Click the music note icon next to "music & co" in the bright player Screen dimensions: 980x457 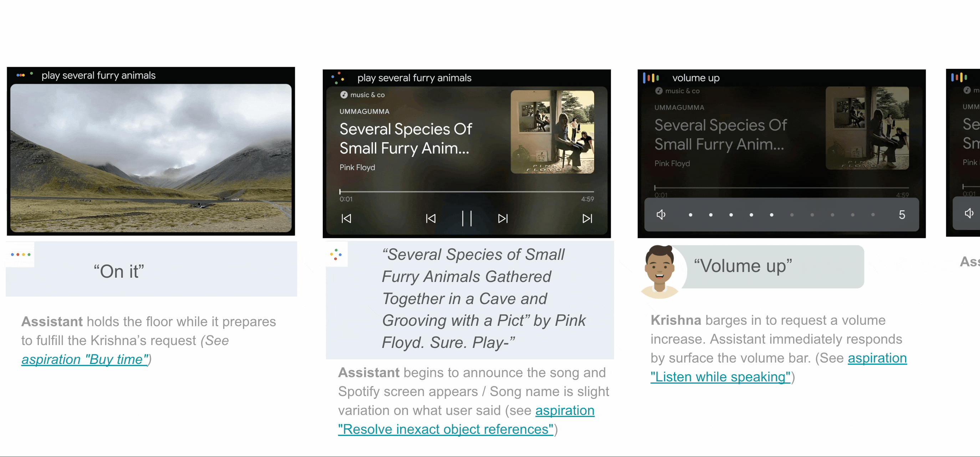point(344,95)
